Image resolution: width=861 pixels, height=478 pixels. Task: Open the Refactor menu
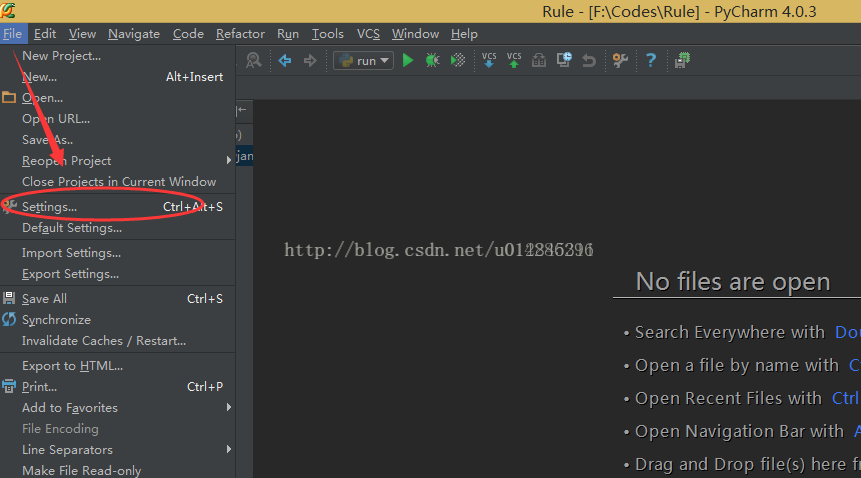click(x=240, y=34)
